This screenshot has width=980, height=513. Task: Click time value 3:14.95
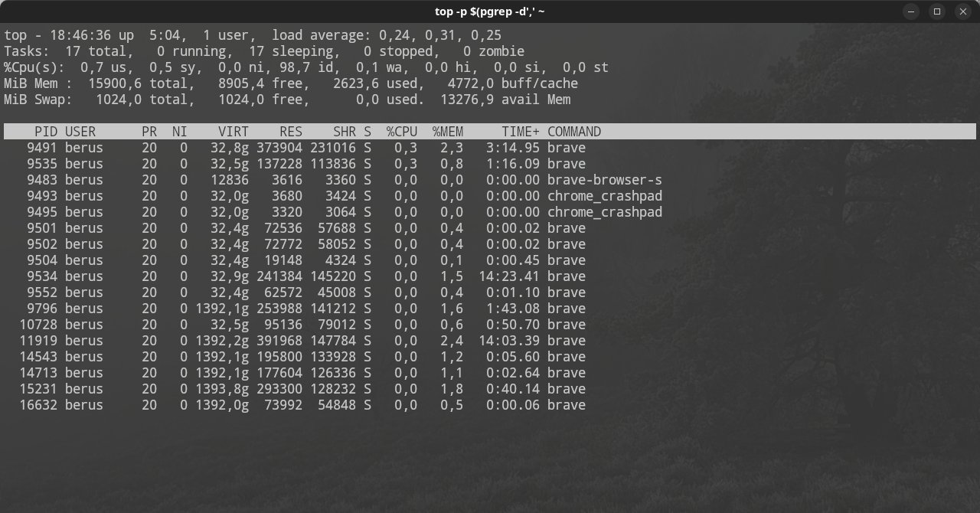513,148
